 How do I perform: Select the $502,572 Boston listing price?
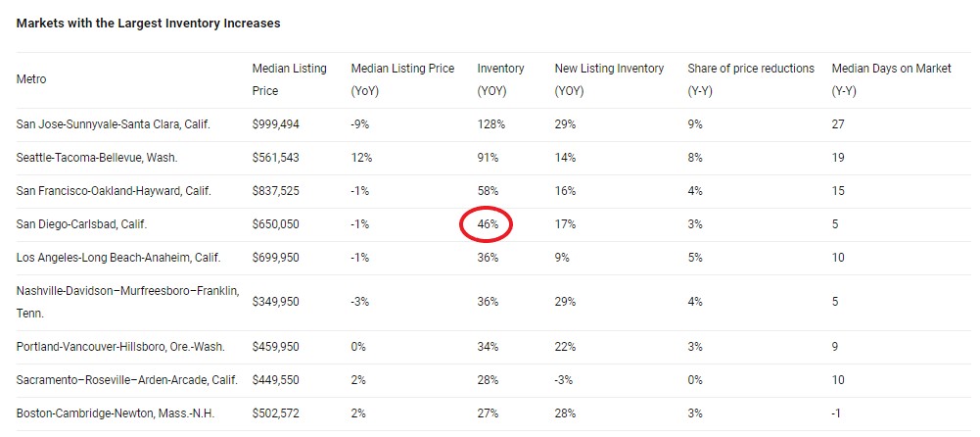click(x=276, y=413)
